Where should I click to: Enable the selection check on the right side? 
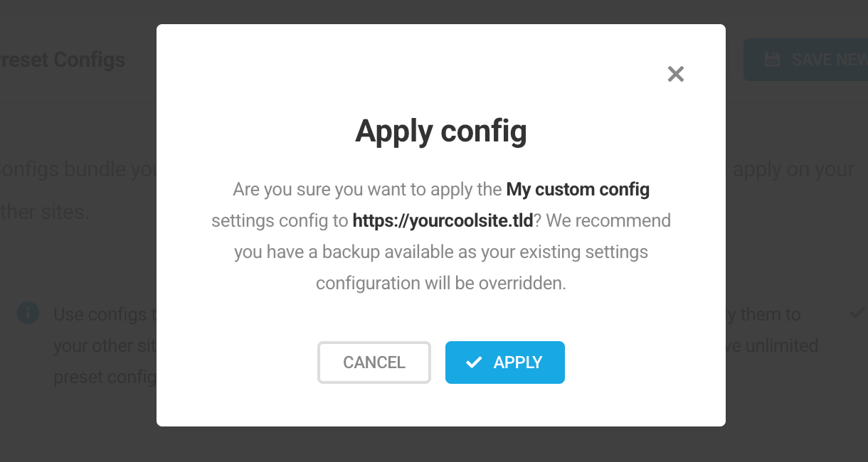[857, 311]
